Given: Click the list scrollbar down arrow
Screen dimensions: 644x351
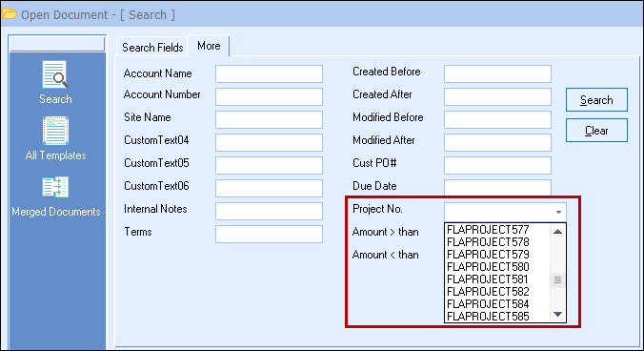Looking at the screenshot, I should point(557,315).
